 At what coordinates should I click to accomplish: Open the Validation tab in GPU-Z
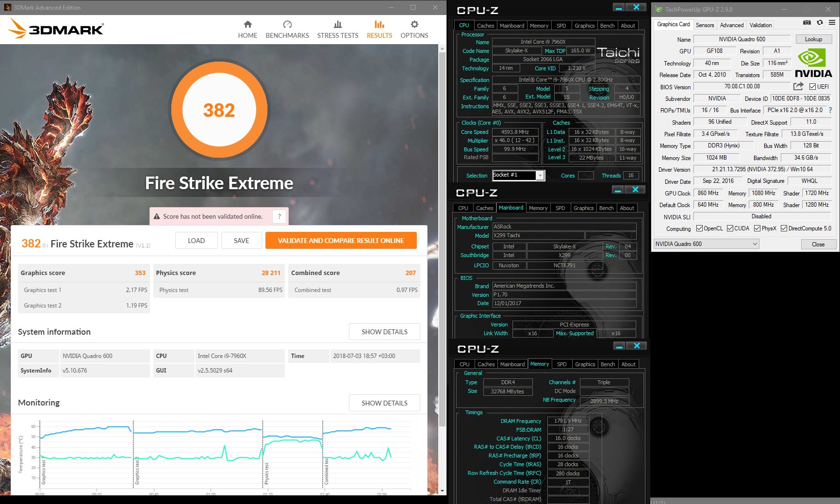pyautogui.click(x=760, y=25)
